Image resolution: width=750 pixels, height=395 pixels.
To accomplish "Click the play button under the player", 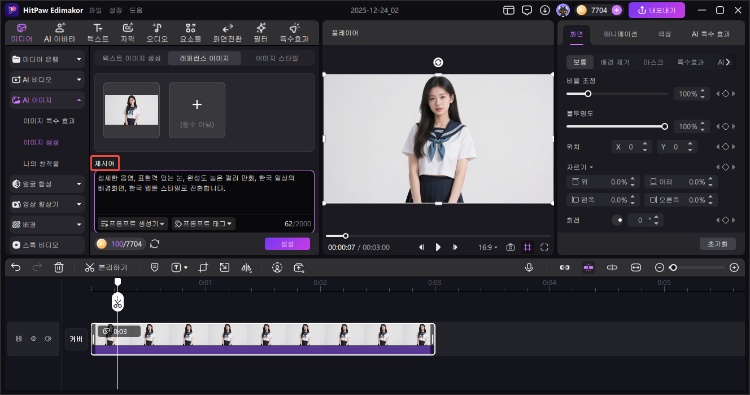I will pyautogui.click(x=438, y=247).
